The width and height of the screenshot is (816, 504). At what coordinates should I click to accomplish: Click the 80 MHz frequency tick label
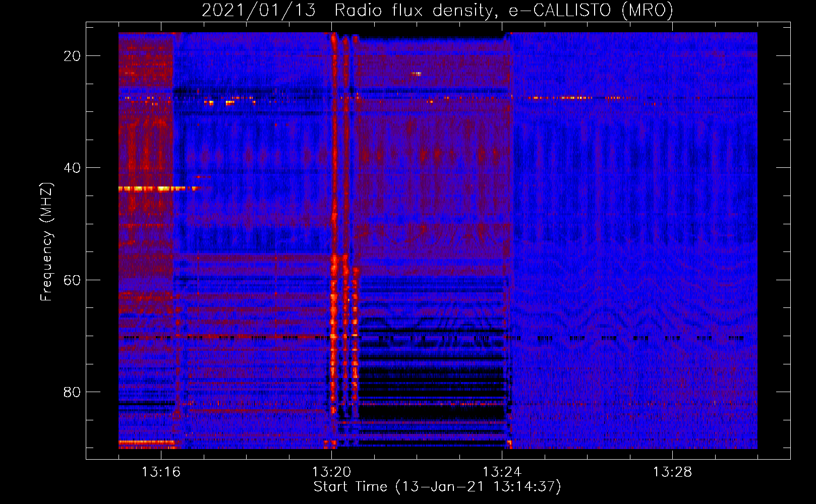pyautogui.click(x=72, y=392)
